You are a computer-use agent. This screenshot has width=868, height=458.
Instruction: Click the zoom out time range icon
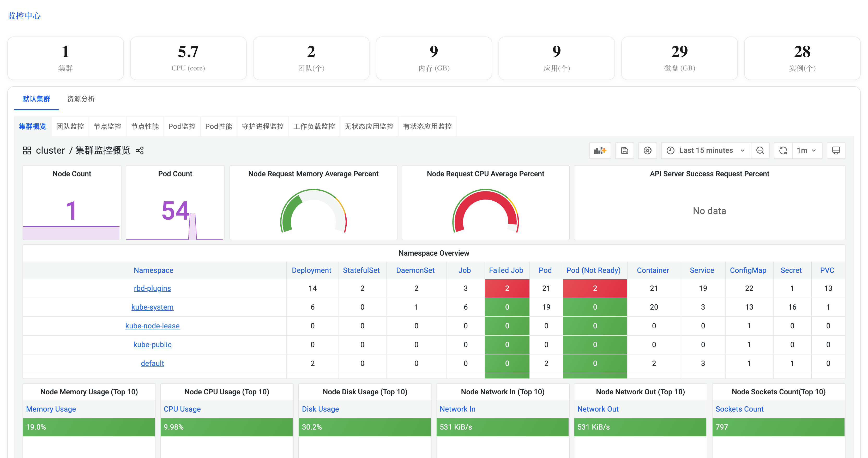[760, 150]
